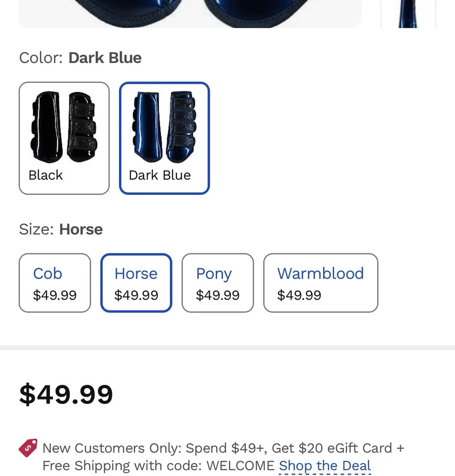Select the Dark Blue color swatch
The image size is (455, 476).
click(164, 137)
